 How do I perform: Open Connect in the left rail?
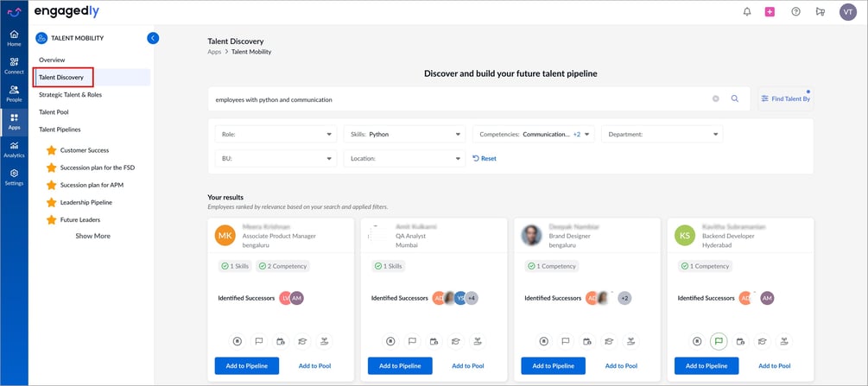(14, 66)
